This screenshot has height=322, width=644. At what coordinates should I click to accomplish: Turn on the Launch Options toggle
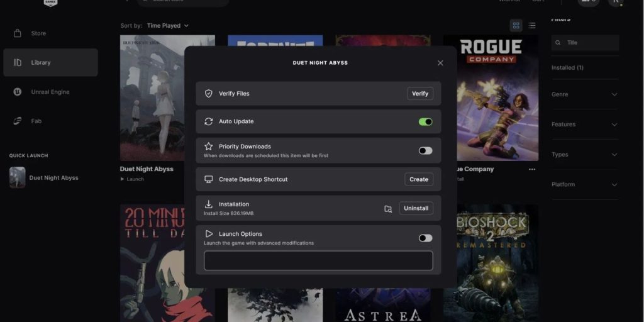(x=425, y=238)
